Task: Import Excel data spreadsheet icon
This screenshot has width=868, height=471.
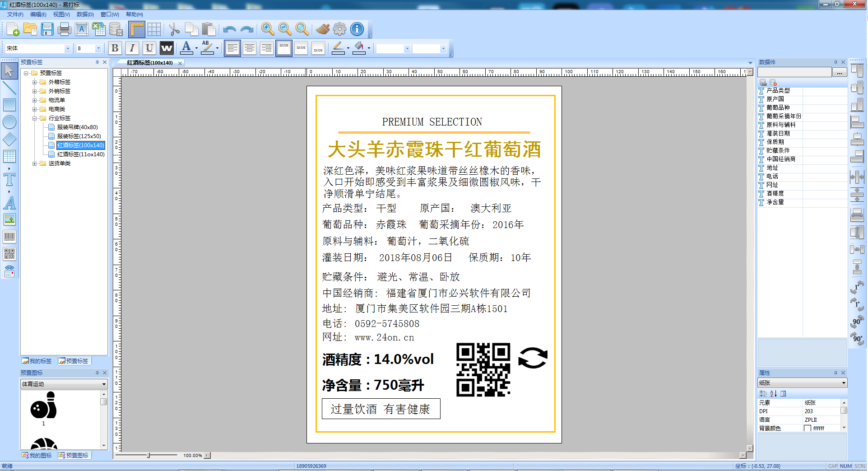Action: click(x=98, y=29)
